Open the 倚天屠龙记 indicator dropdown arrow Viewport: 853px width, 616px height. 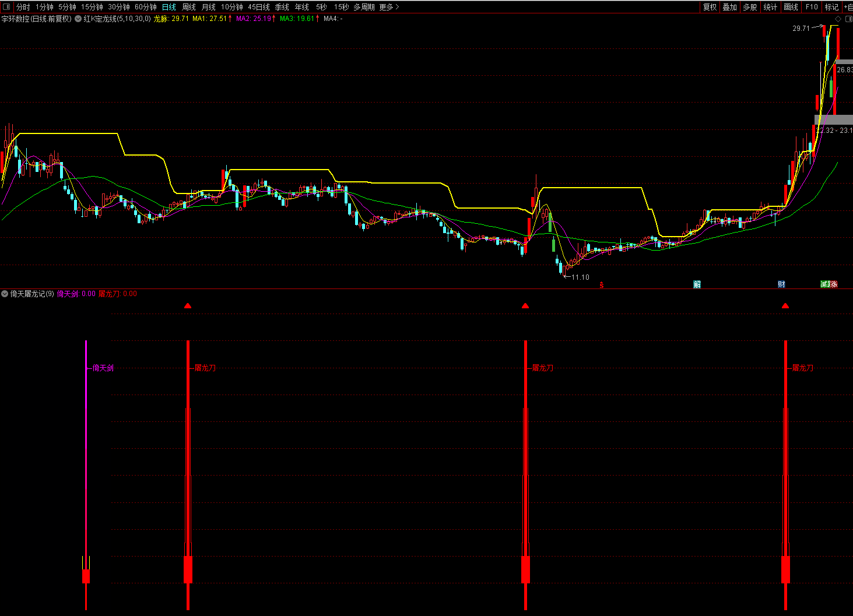coord(5,294)
